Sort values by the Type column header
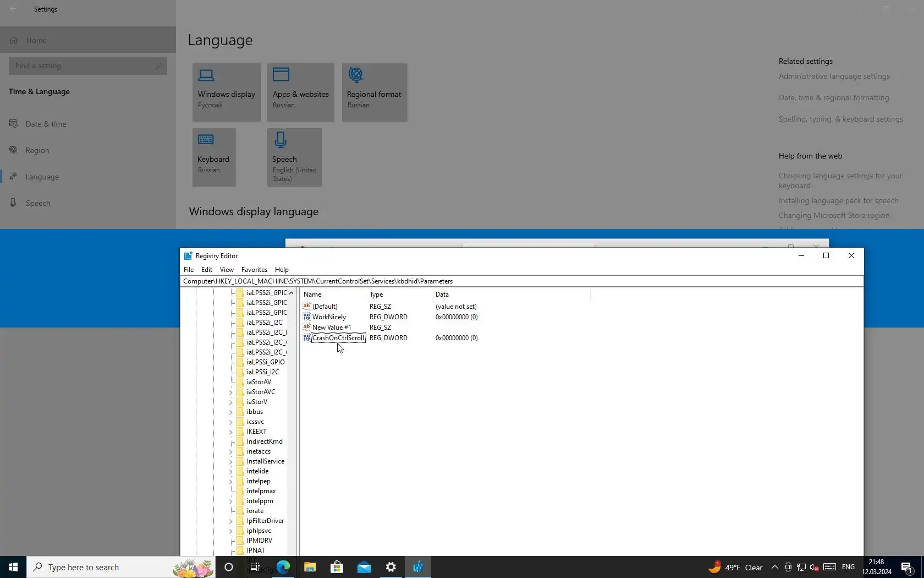This screenshot has width=924, height=578. [x=399, y=295]
